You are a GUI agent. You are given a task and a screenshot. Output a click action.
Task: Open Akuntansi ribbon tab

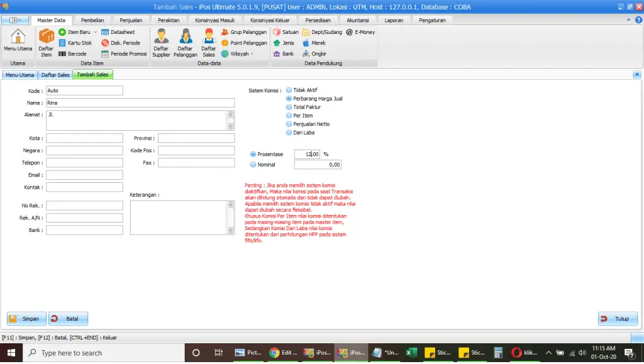[x=357, y=19]
